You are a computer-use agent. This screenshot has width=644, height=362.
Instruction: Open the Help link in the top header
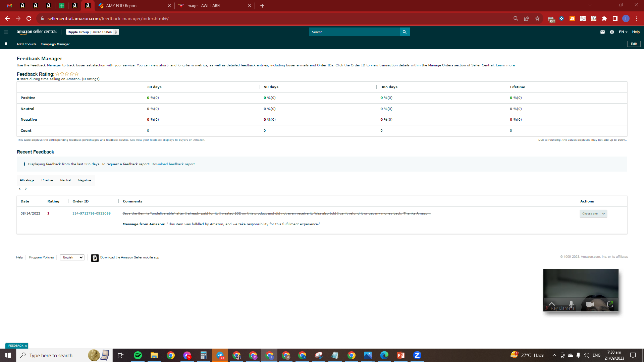[x=636, y=32]
